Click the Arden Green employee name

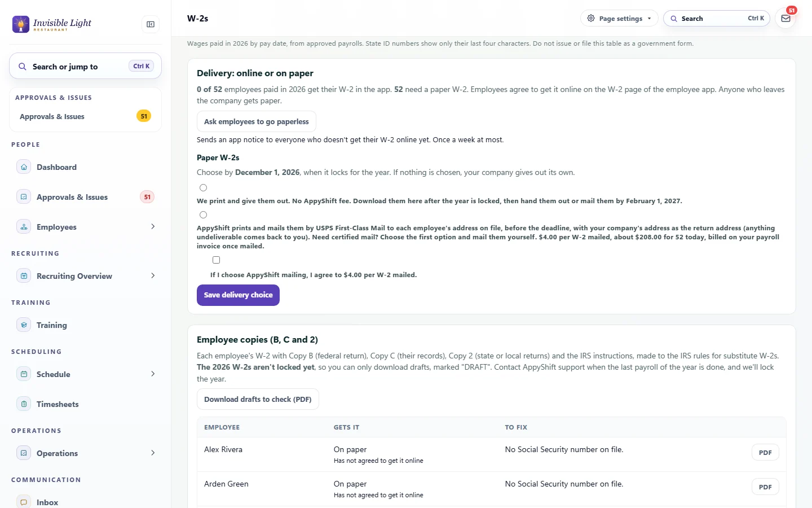pos(226,484)
